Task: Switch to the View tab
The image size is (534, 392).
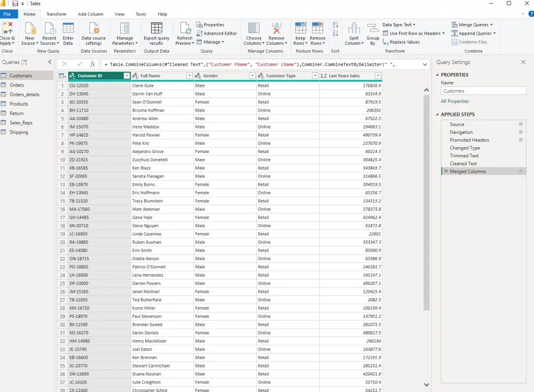Action: tap(120, 14)
